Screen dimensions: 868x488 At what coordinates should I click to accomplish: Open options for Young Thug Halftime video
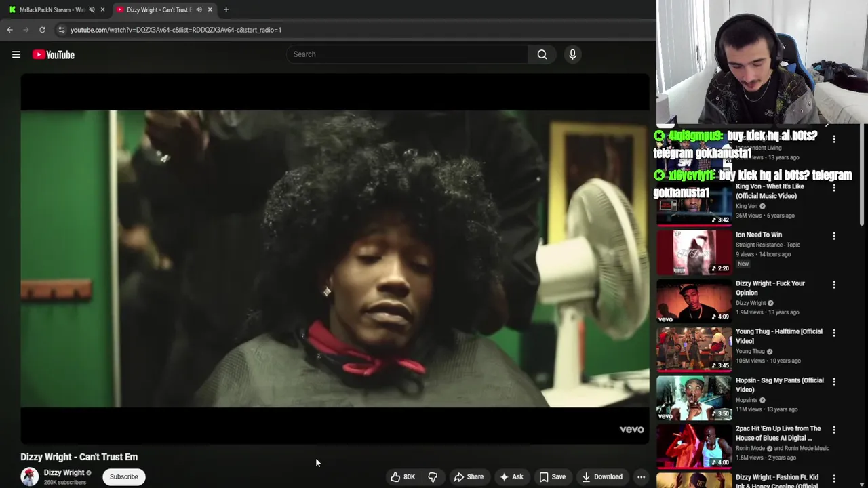[x=834, y=333]
